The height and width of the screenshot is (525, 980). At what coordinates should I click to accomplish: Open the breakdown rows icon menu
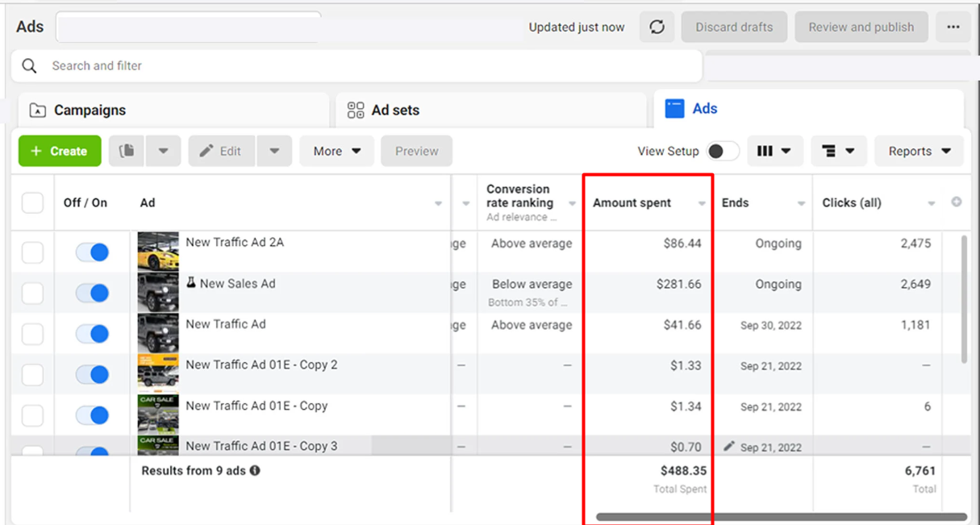(x=838, y=151)
